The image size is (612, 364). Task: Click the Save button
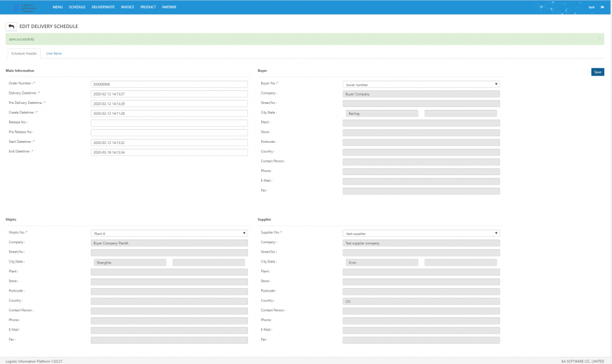pyautogui.click(x=598, y=72)
